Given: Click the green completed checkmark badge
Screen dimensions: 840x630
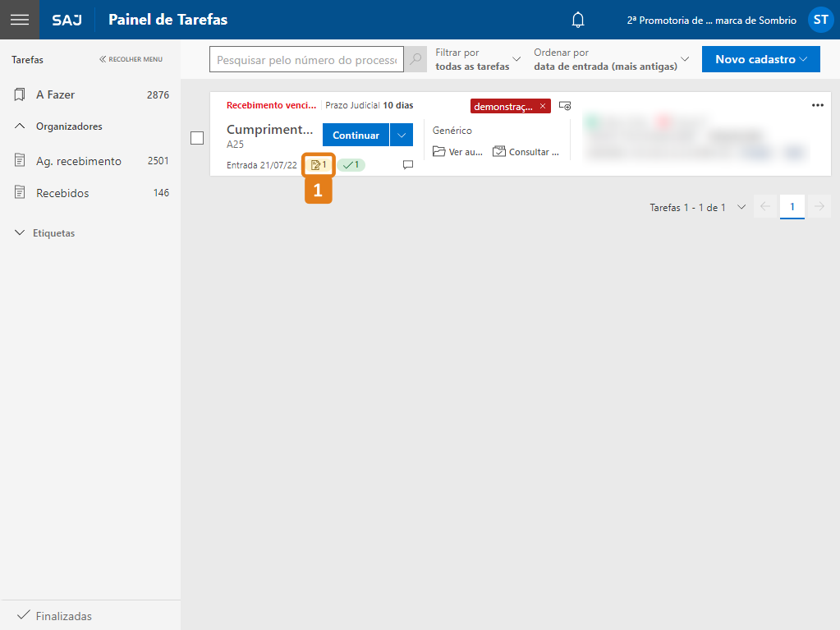Looking at the screenshot, I should pyautogui.click(x=351, y=165).
